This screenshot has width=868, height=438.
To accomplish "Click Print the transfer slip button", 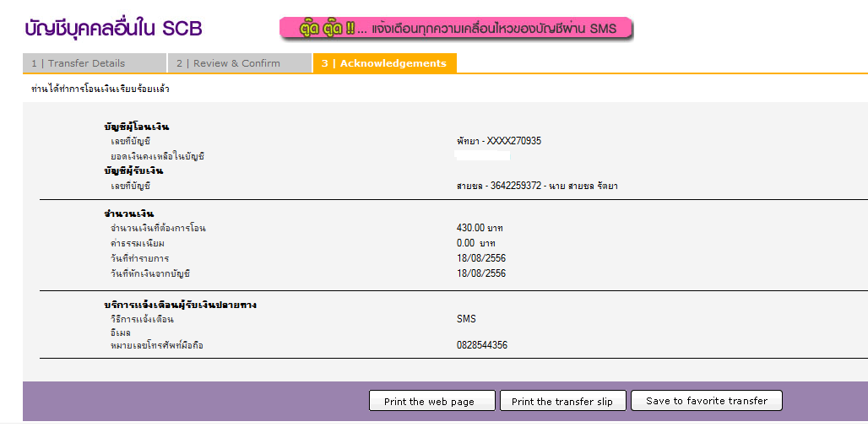I will pos(563,401).
